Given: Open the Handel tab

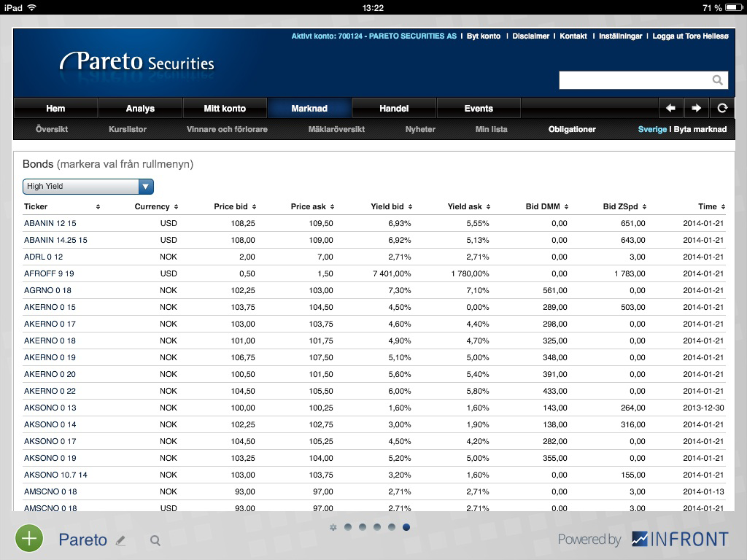Looking at the screenshot, I should 394,108.
